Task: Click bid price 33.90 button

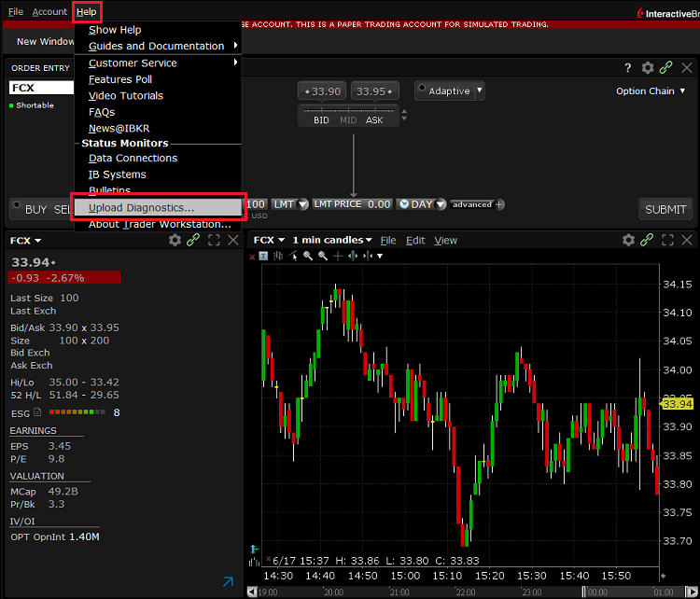Action: pos(322,91)
